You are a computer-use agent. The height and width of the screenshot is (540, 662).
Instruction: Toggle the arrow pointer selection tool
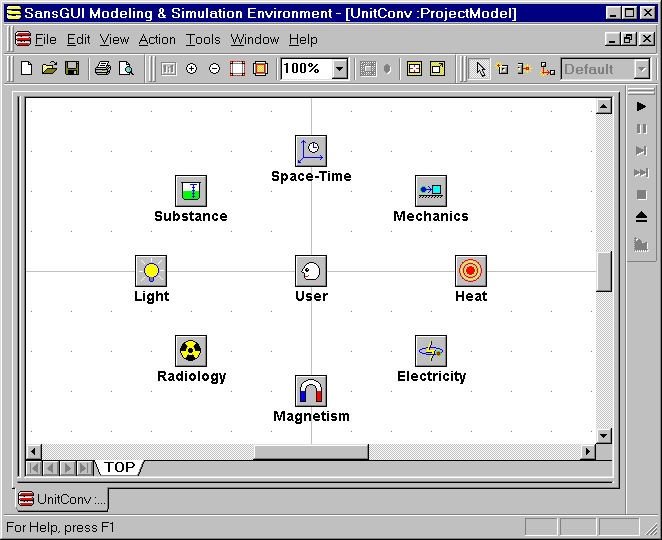point(480,69)
